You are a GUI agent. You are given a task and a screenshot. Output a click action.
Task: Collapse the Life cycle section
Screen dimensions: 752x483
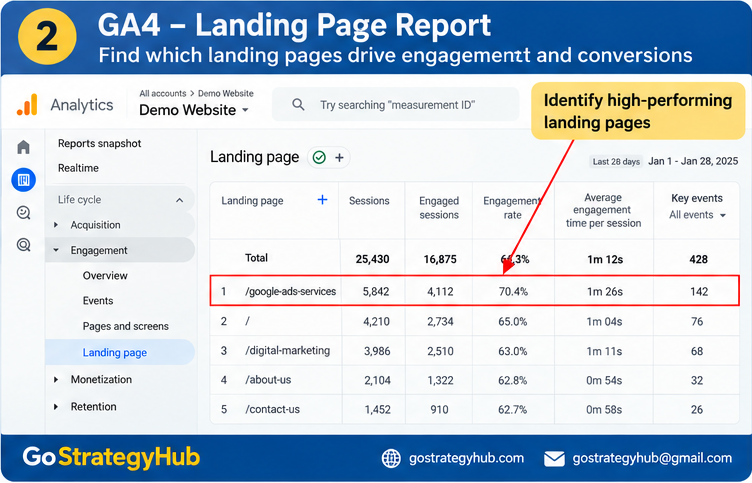click(179, 200)
